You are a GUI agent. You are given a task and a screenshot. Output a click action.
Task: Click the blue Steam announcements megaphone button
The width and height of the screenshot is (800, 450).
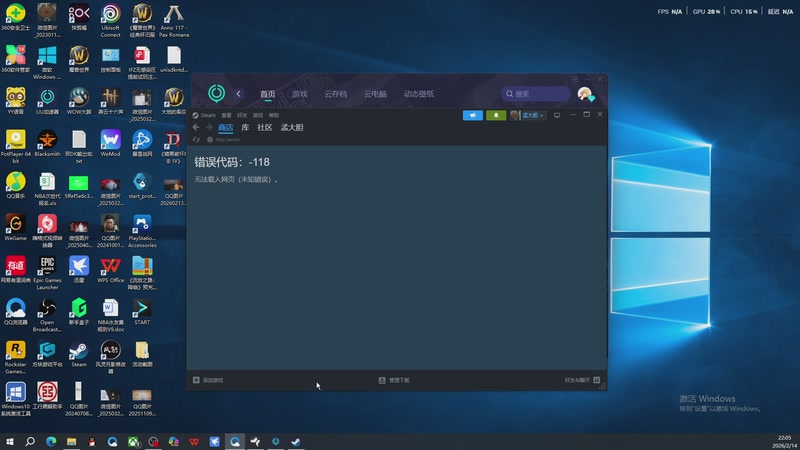(x=473, y=115)
